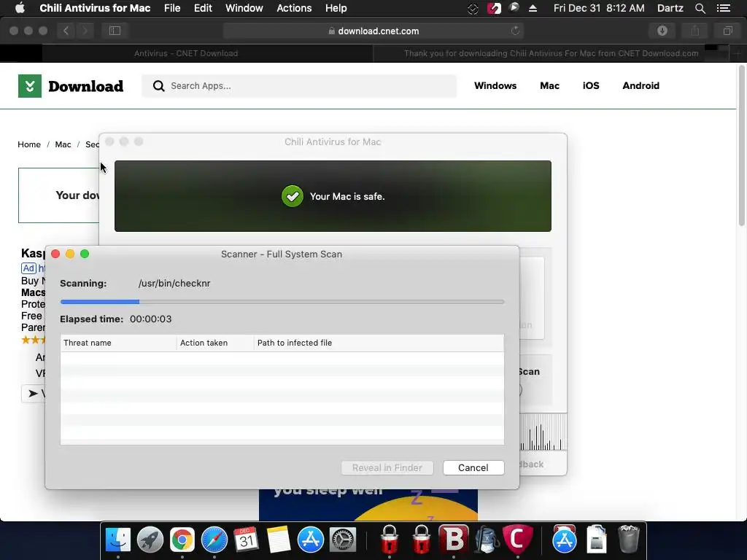Open the Actions menu
747x560 pixels.
(294, 8)
